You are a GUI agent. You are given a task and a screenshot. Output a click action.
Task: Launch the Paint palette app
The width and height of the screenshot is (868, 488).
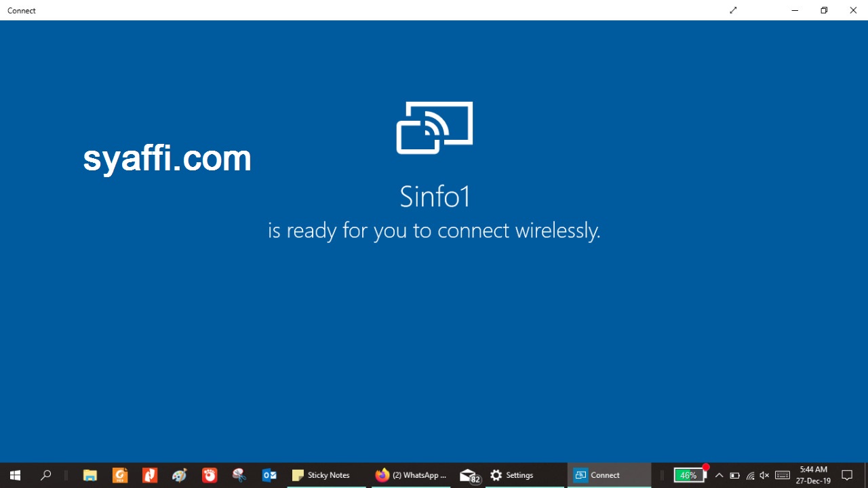pos(180,475)
